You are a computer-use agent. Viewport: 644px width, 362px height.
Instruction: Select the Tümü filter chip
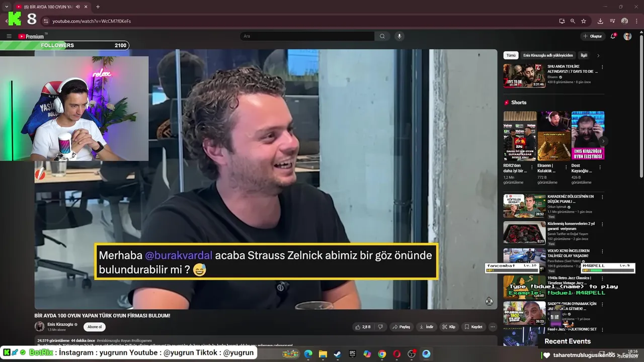[511, 55]
